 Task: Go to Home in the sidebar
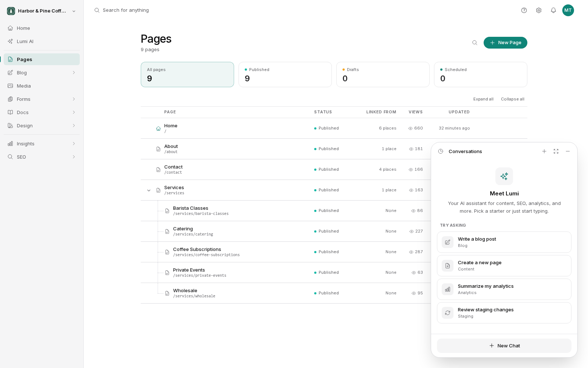(x=42, y=28)
